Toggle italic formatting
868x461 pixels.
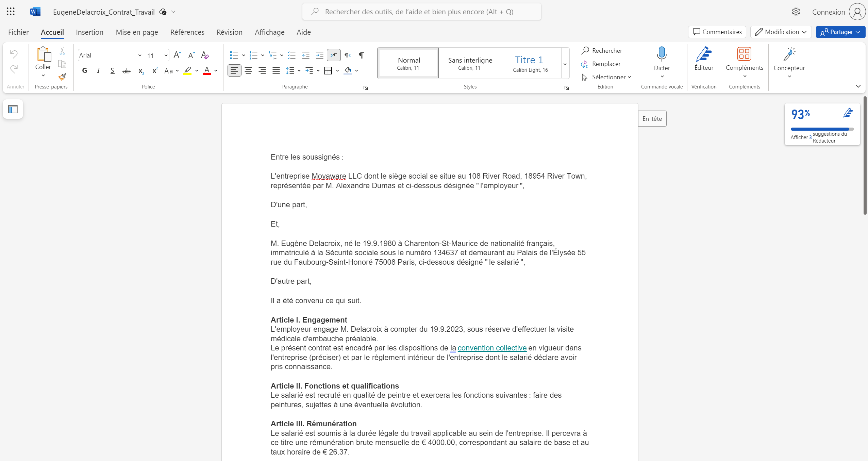coord(99,70)
